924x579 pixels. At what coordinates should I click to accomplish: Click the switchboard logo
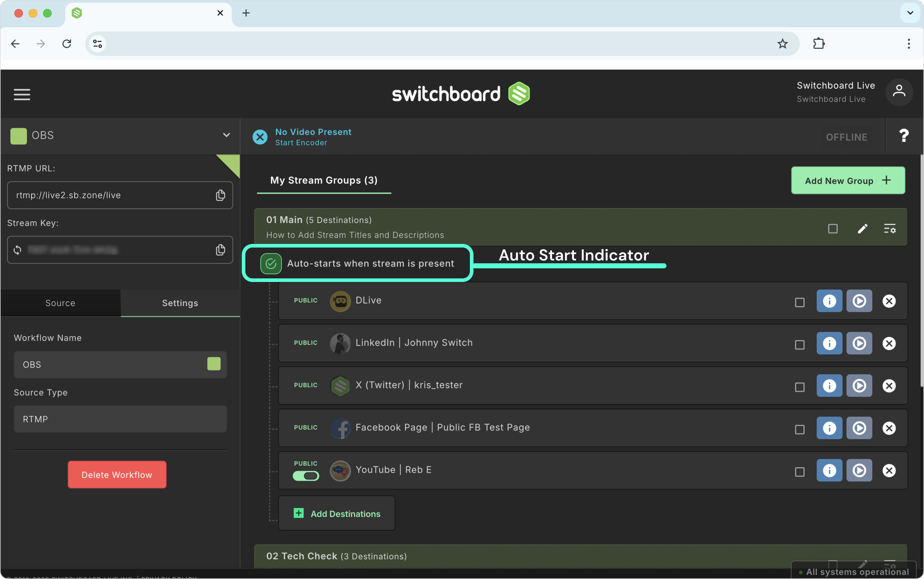coord(461,94)
